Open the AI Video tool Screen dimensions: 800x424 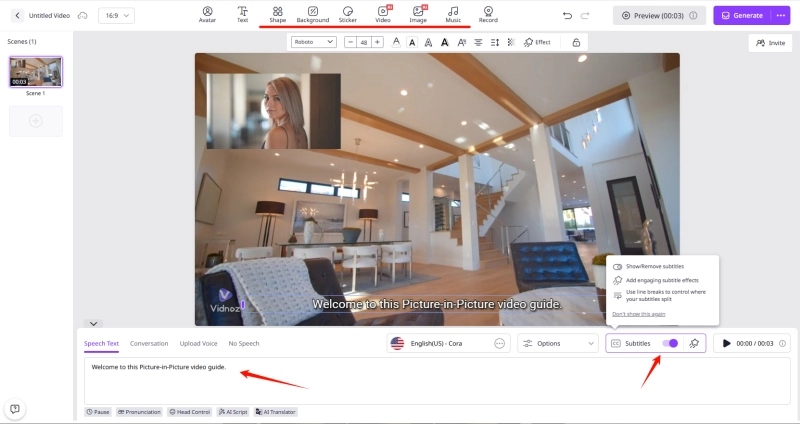(x=383, y=15)
